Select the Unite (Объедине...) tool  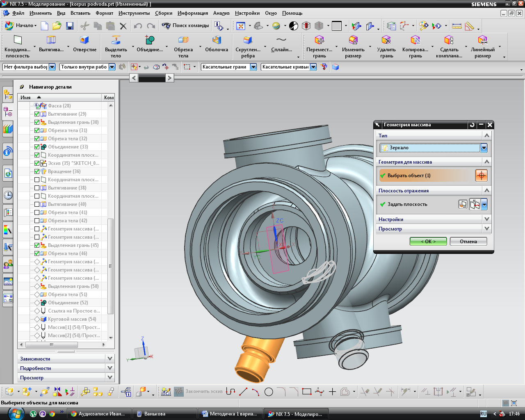pos(150,40)
